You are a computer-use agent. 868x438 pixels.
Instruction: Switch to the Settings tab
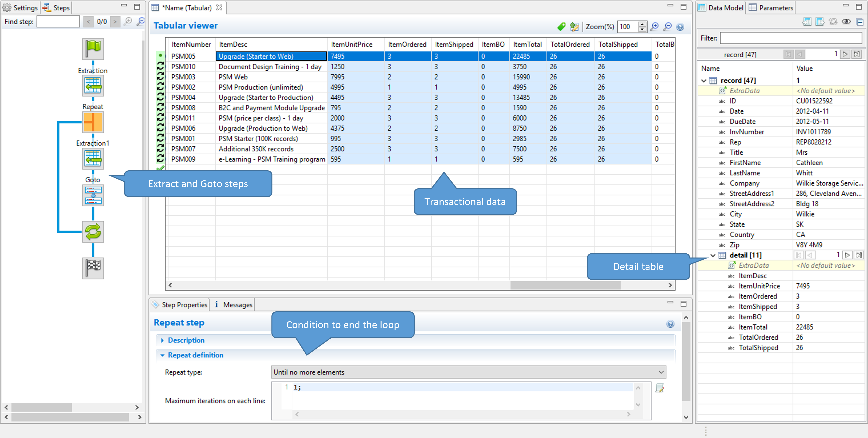pyautogui.click(x=21, y=7)
